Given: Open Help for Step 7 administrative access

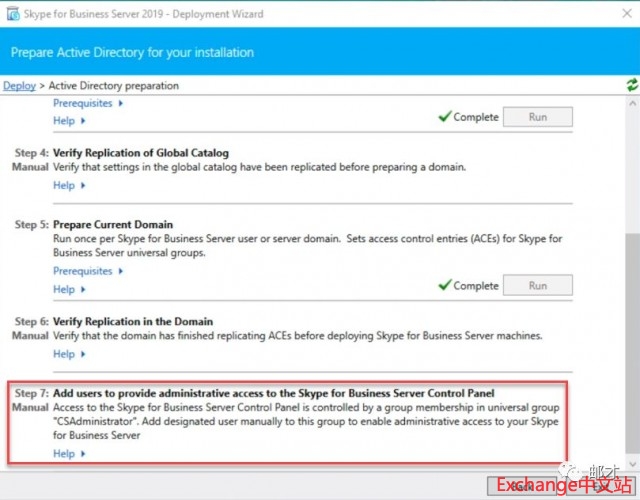Looking at the screenshot, I should point(68,454).
